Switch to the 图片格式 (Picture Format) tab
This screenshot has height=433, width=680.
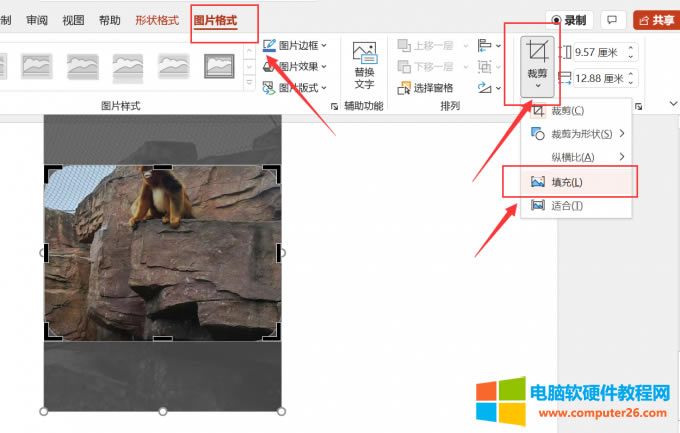(x=216, y=20)
